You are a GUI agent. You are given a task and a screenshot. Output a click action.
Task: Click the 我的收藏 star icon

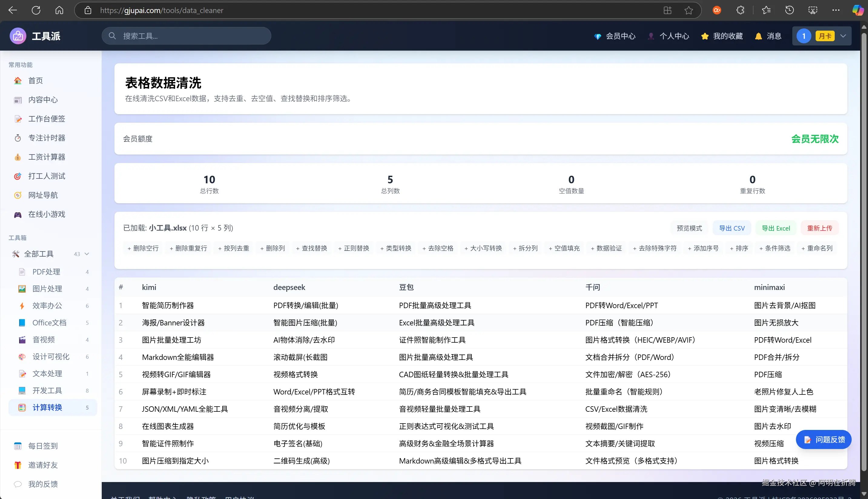(x=705, y=36)
